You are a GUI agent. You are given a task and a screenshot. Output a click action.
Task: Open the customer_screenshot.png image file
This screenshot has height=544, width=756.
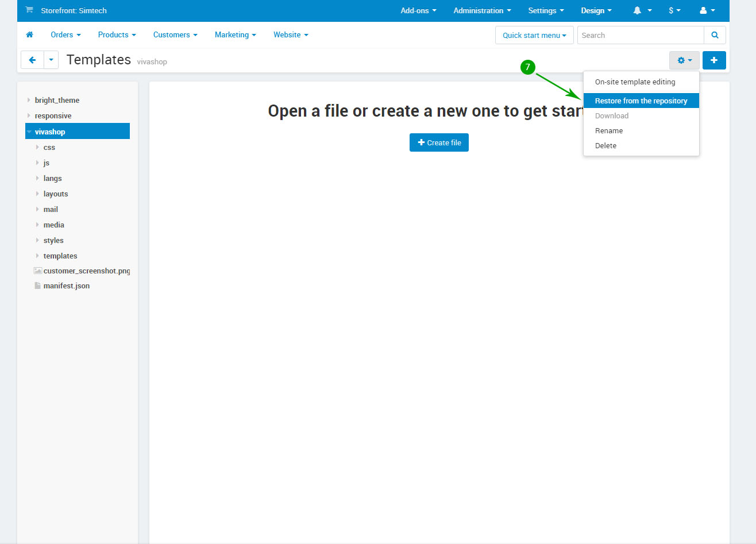pos(86,271)
